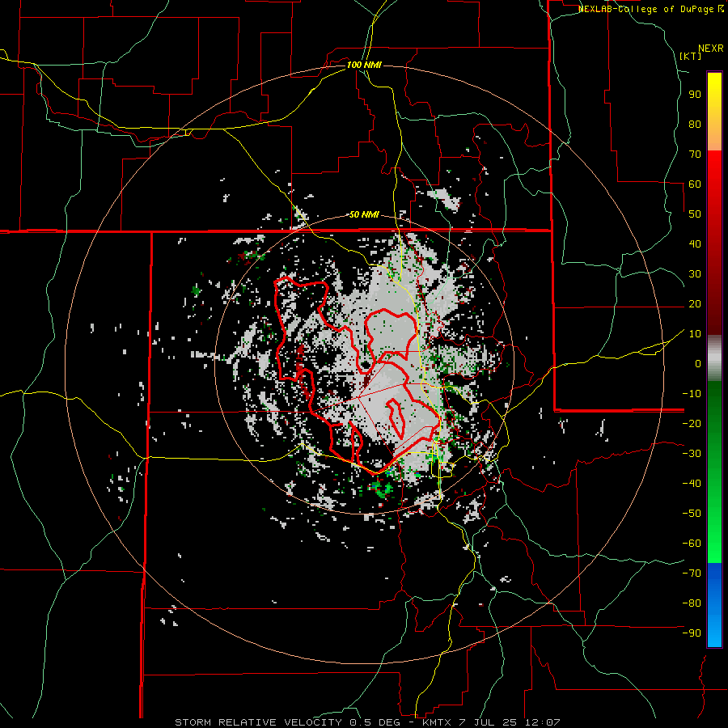Click the -30 value on the velocity scale
The height and width of the screenshot is (728, 728).
pos(692,454)
